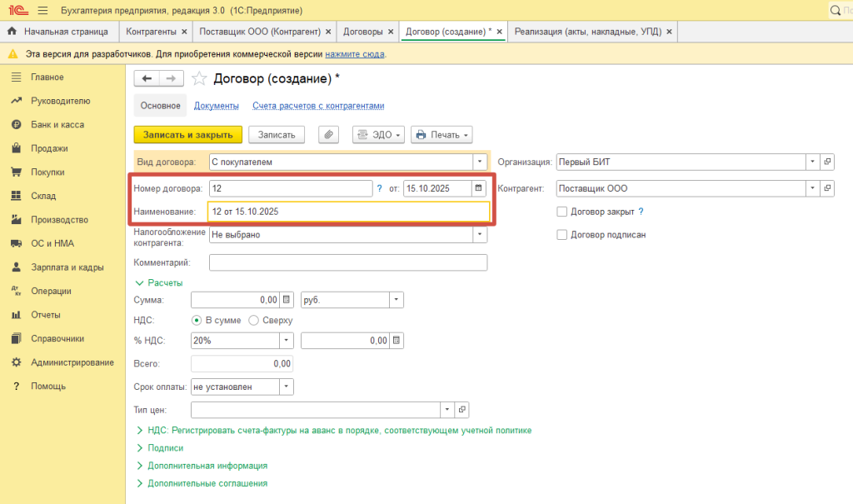Switch to the Контрагенты tab
853x504 pixels.
point(150,32)
